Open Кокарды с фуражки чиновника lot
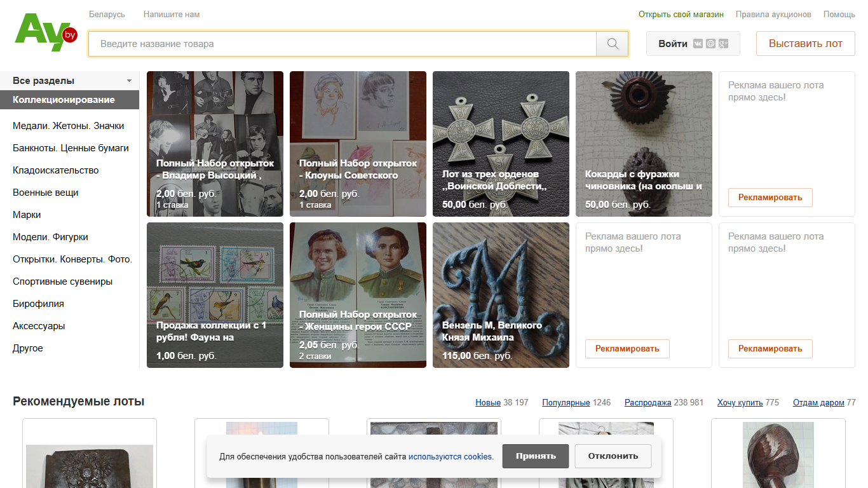Image resolution: width=868 pixels, height=488 pixels. (x=644, y=144)
